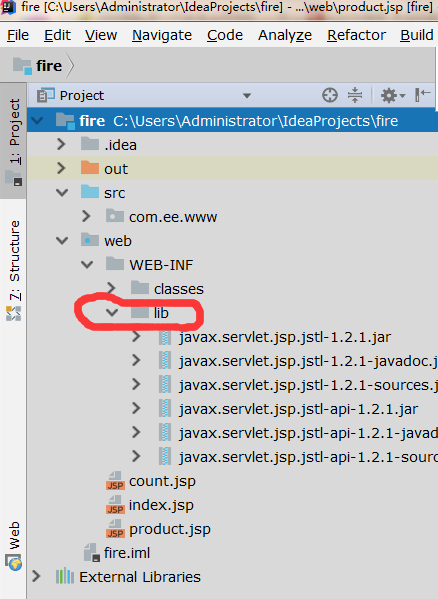Click the fire.iml file icon
Image resolution: width=438 pixels, height=599 pixels.
point(92,553)
